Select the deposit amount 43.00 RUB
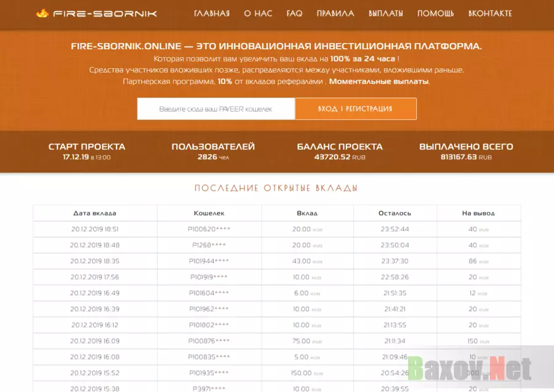554x392 pixels. tap(307, 262)
